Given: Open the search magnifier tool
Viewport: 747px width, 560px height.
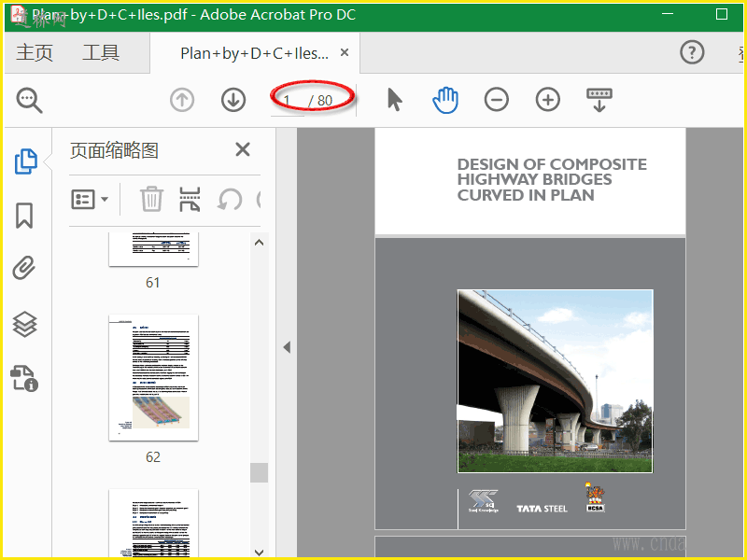Looking at the screenshot, I should click(30, 101).
